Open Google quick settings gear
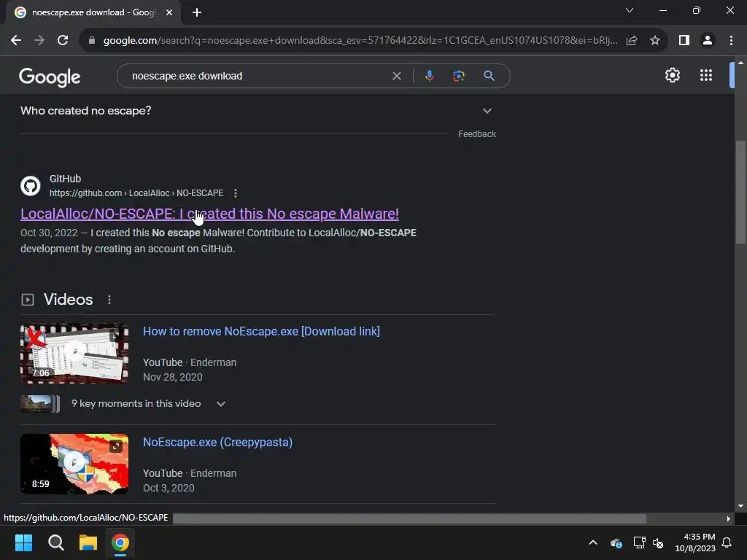 pyautogui.click(x=672, y=75)
